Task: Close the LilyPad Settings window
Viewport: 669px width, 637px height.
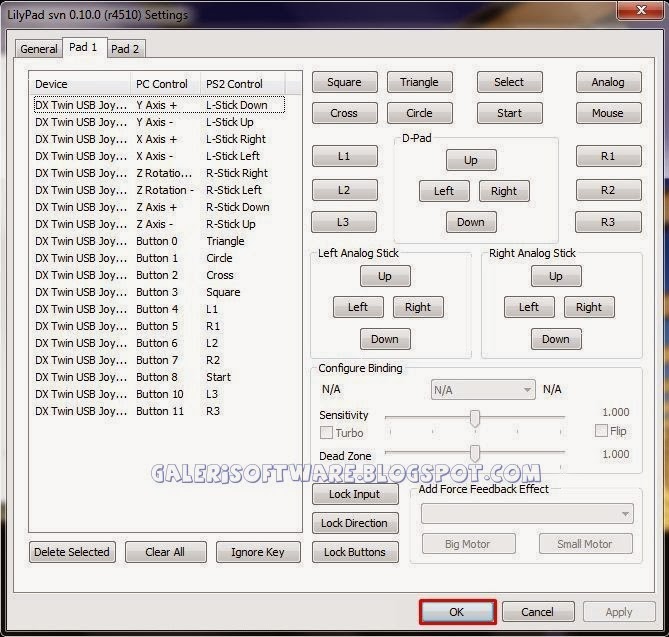Action: pos(641,9)
